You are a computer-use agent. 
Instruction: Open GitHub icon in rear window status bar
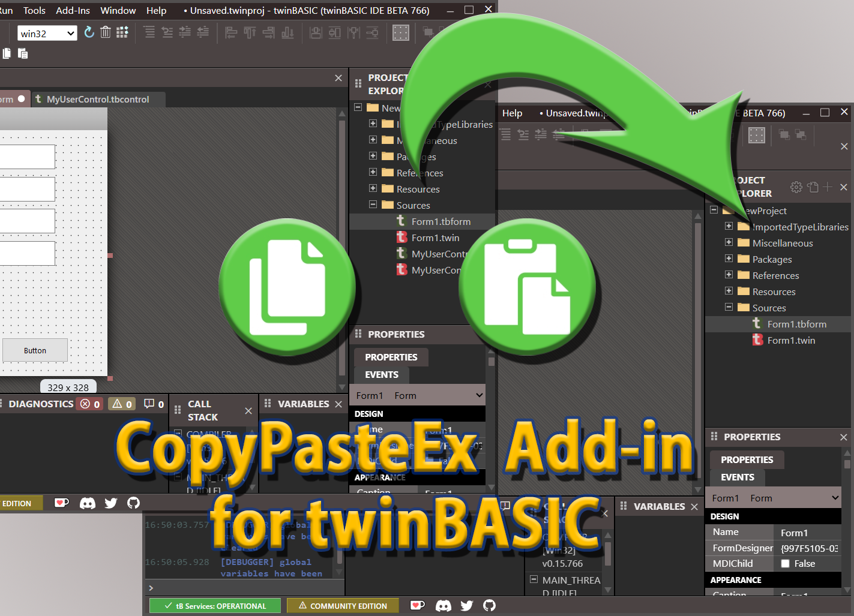pos(134,503)
